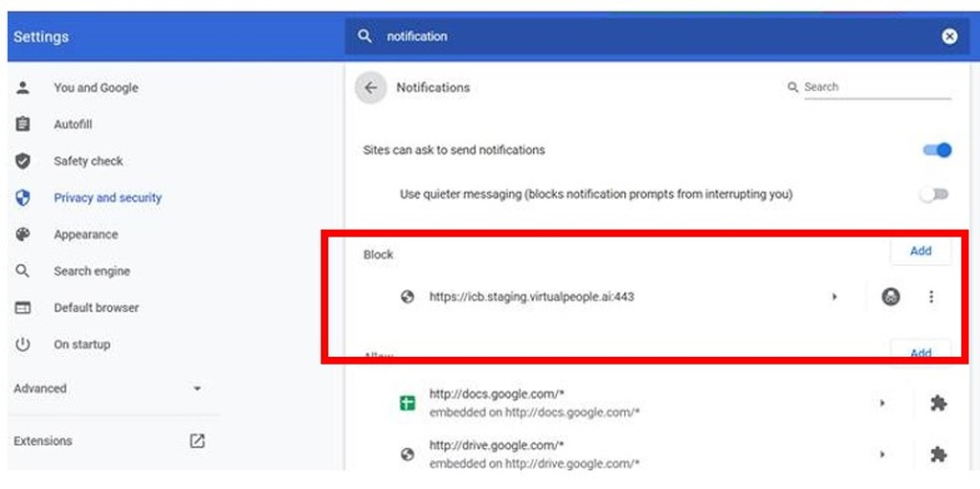Click the window icon for Default browser

[23, 307]
